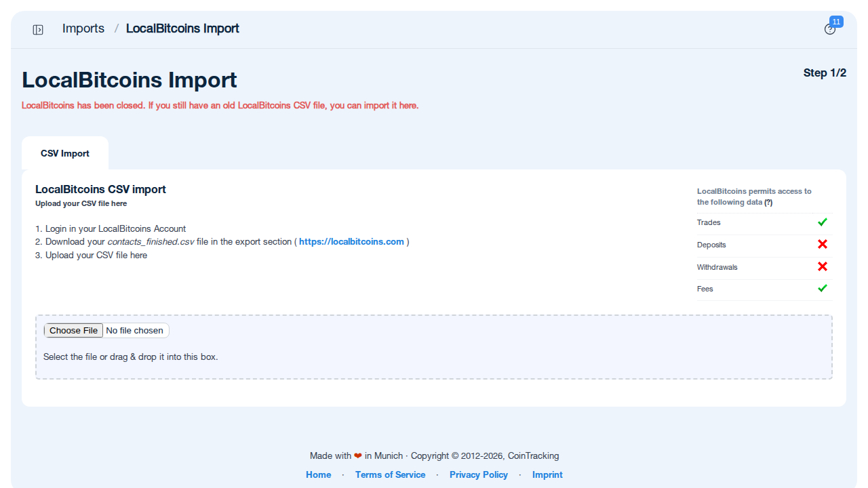This screenshot has width=868, height=488.
Task: Open the (?) data access help link
Action: pyautogui.click(x=768, y=202)
